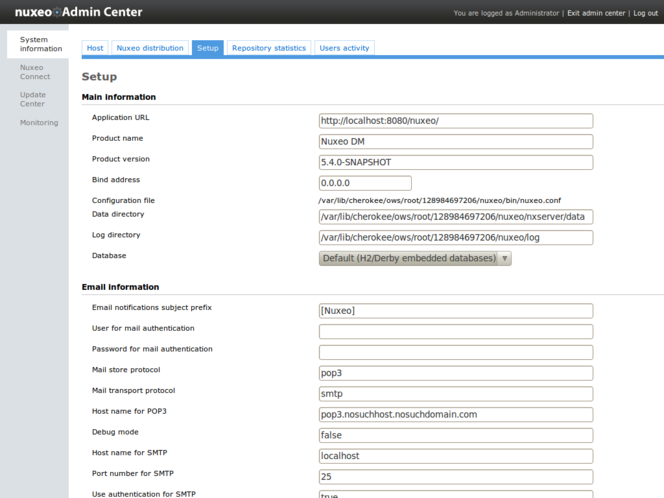Viewport: 664px width, 498px height.
Task: Edit the Bind address field
Action: [x=365, y=183]
